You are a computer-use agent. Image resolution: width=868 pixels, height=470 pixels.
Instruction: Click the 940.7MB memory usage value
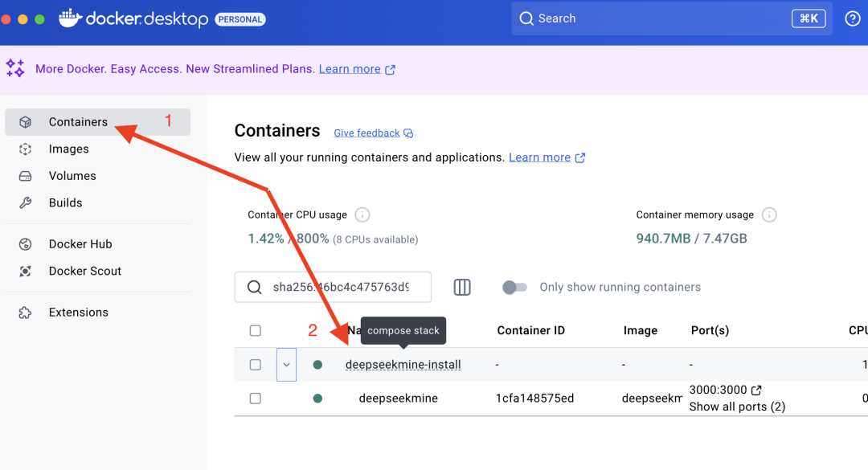tap(663, 239)
